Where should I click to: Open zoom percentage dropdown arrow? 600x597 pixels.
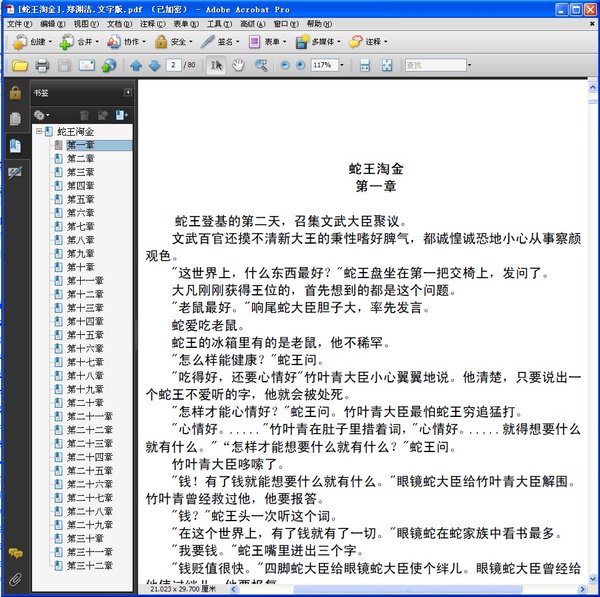click(x=342, y=65)
